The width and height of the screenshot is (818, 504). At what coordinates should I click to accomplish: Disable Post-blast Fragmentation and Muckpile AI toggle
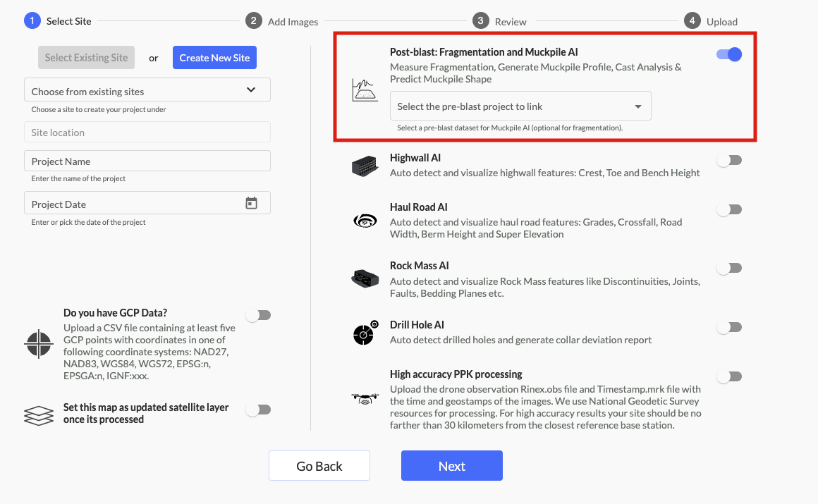(729, 54)
